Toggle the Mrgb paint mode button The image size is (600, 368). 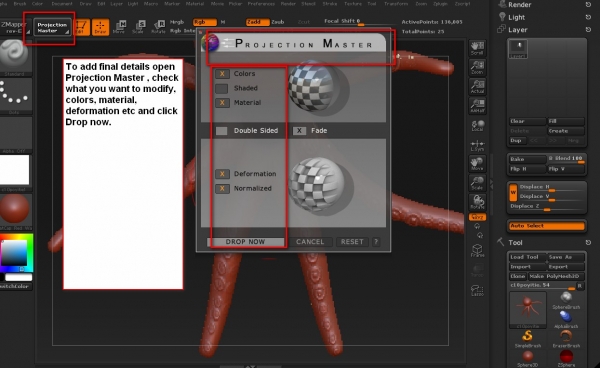tap(177, 22)
